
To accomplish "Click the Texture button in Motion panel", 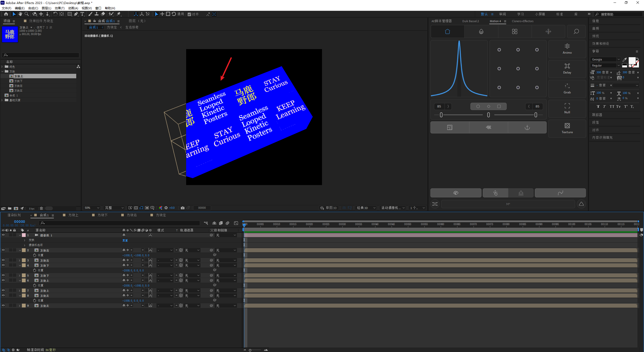I will (x=567, y=128).
